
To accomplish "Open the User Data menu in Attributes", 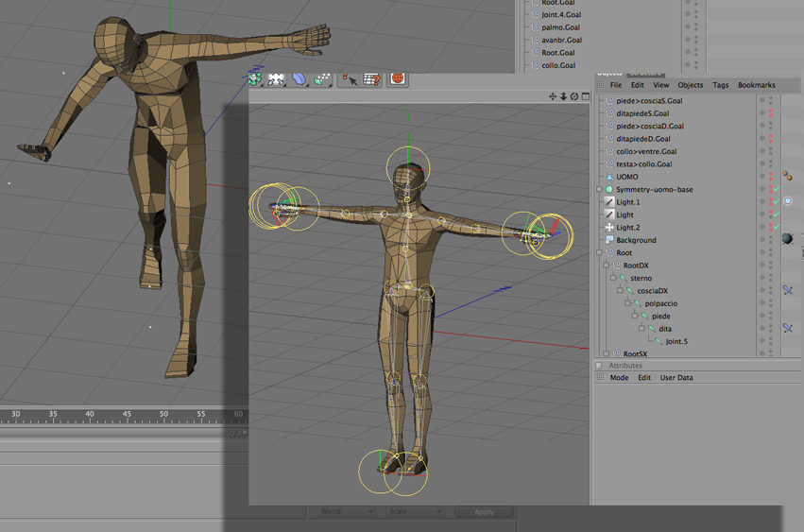I will coord(676,377).
